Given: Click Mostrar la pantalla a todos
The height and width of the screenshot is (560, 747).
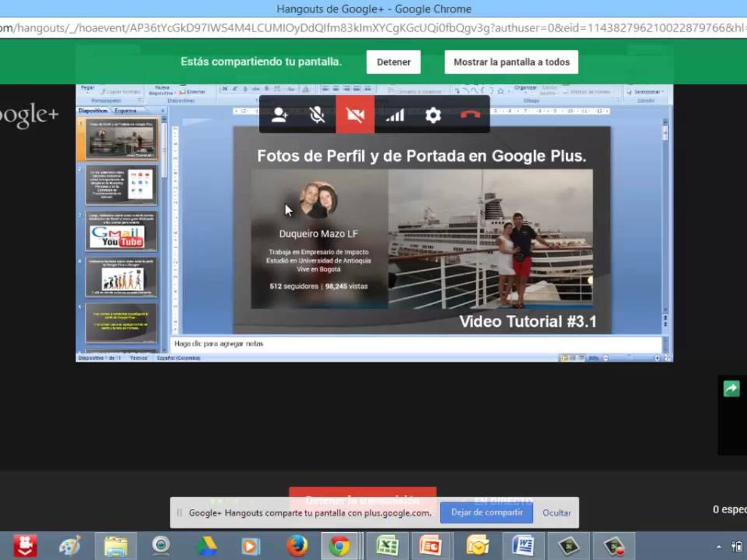Looking at the screenshot, I should coord(511,62).
